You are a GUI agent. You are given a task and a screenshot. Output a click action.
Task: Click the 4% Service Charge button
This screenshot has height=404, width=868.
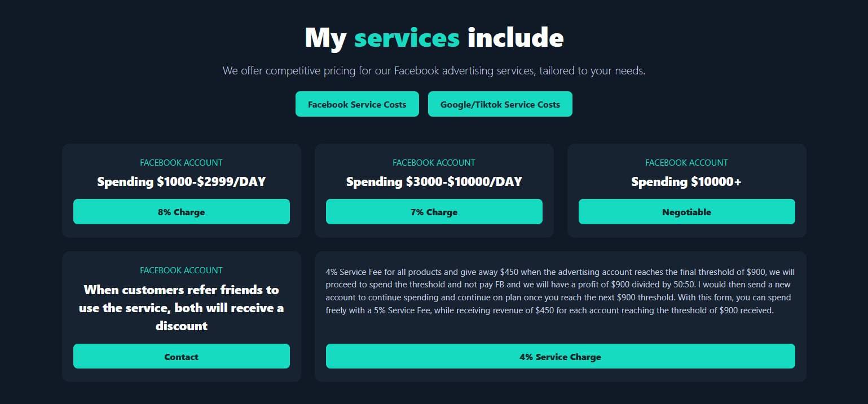560,357
